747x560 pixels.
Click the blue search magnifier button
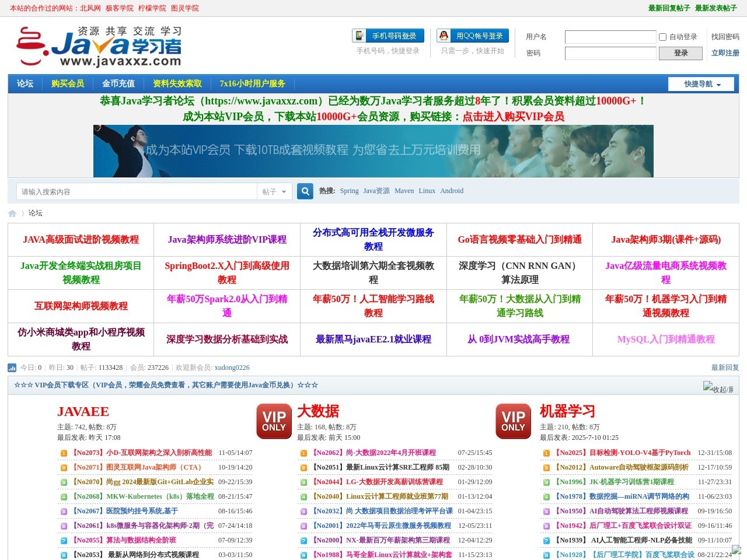pos(305,191)
